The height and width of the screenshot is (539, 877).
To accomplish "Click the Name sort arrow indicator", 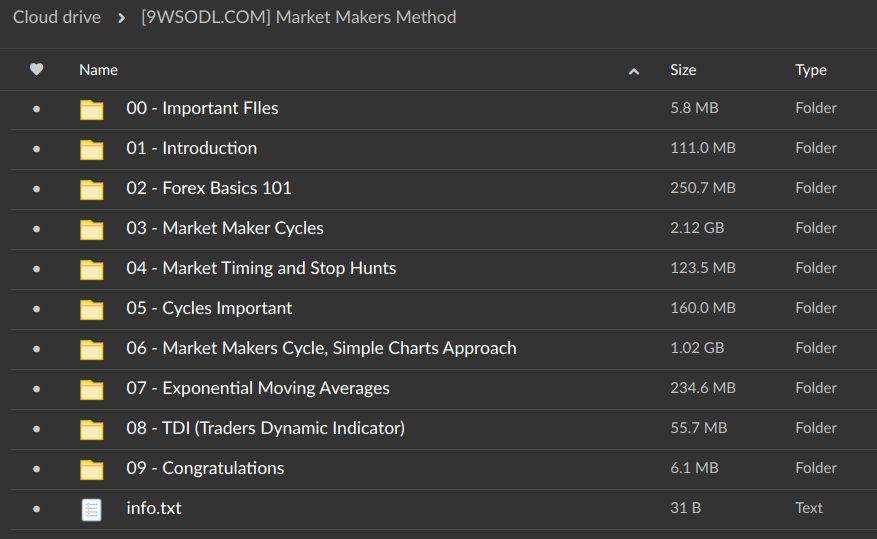I will [633, 71].
